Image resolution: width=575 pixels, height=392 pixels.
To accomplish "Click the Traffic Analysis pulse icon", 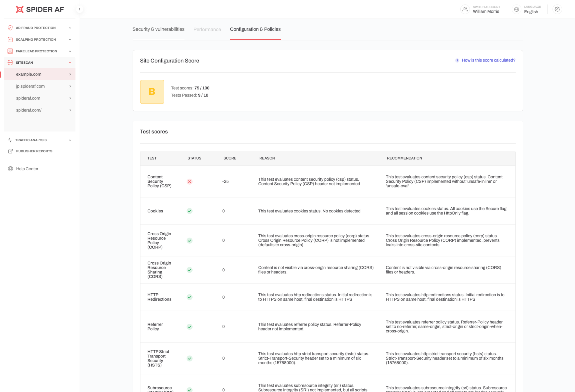I will [x=10, y=140].
